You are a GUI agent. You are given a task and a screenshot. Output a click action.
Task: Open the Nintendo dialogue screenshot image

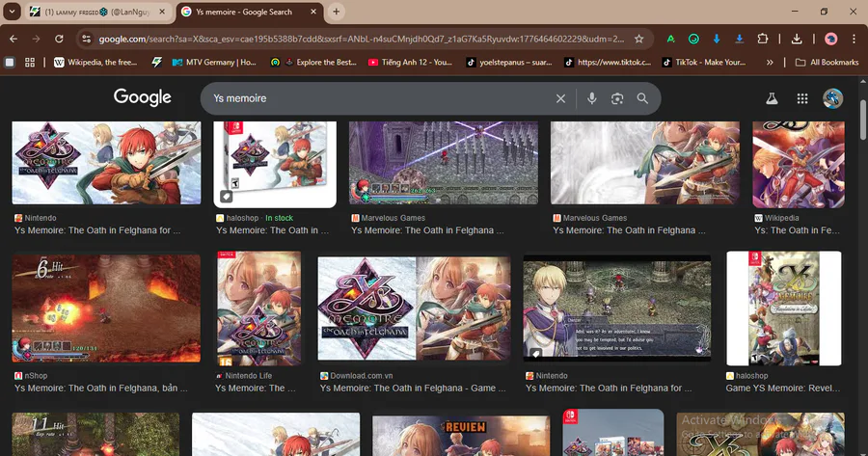[x=616, y=308]
